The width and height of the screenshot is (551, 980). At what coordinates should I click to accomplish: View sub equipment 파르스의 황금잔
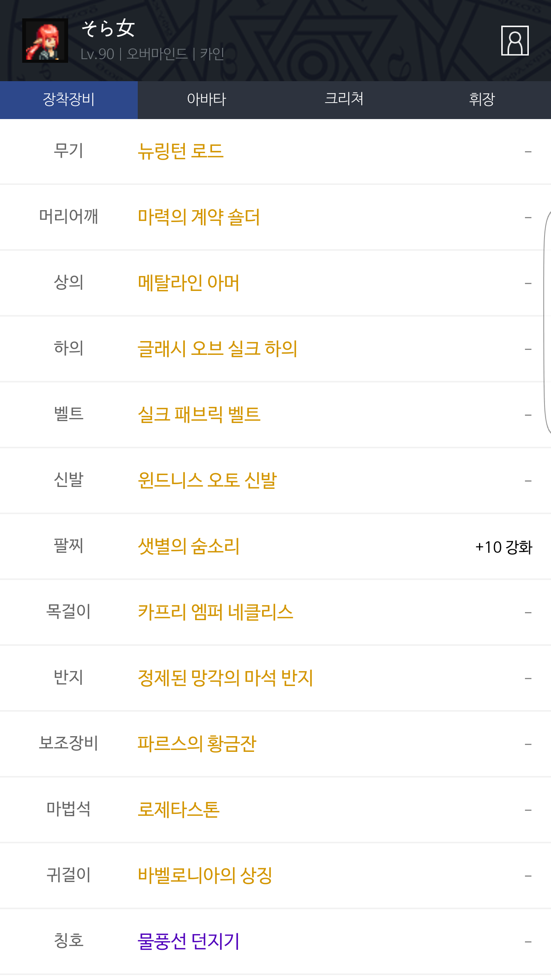click(197, 744)
